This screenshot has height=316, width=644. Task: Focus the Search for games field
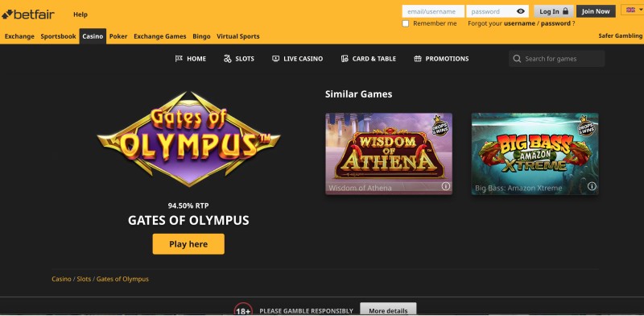click(x=557, y=59)
